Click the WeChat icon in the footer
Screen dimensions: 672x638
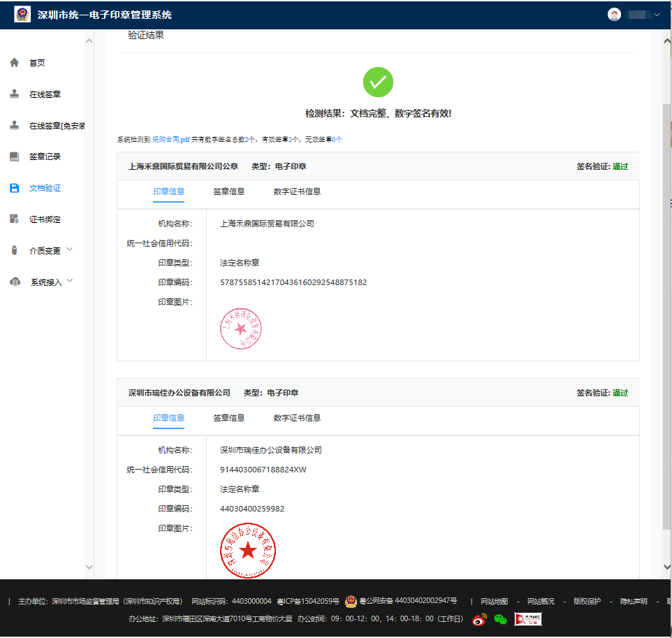click(x=499, y=619)
